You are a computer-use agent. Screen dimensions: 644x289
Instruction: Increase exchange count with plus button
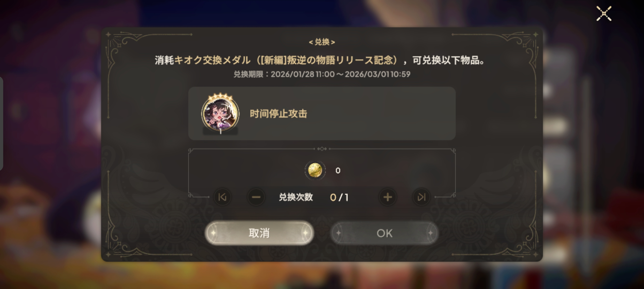388,197
